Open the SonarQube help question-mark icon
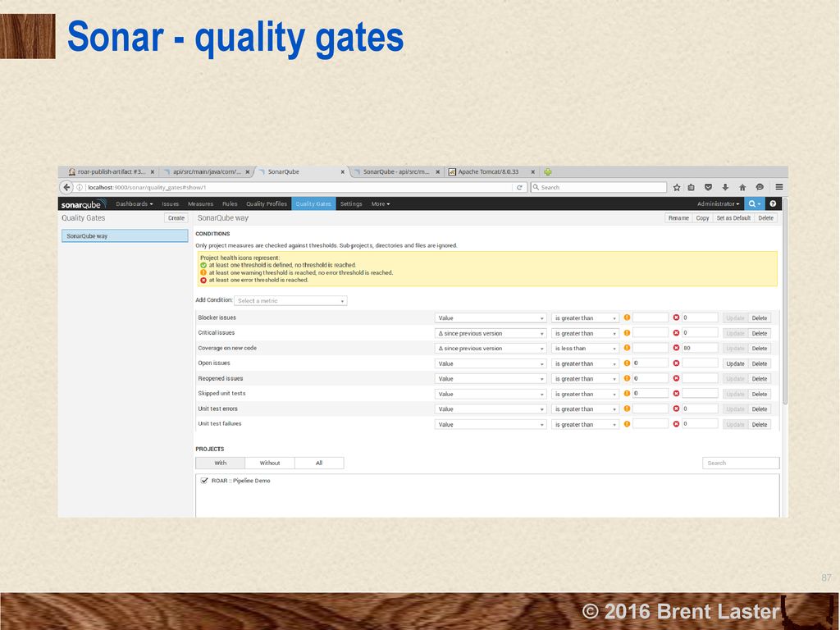 773,203
